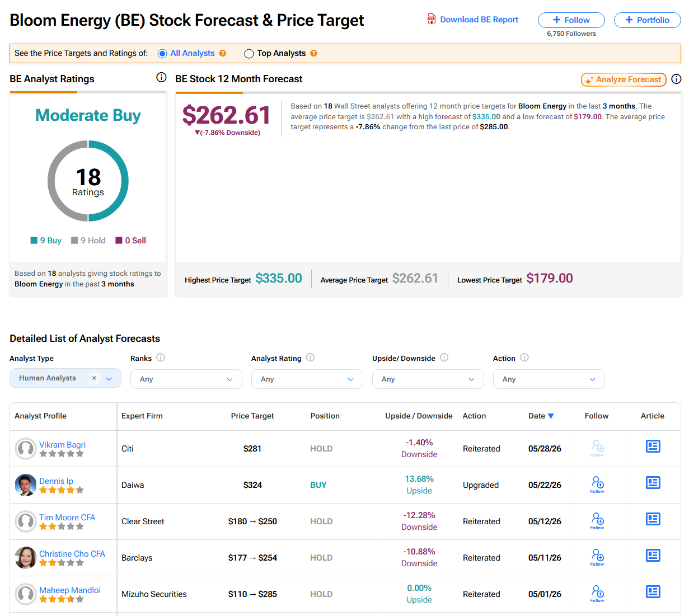Viewport: 689px width, 616px height.
Task: Add BE to Portfolio
Action: pos(648,20)
